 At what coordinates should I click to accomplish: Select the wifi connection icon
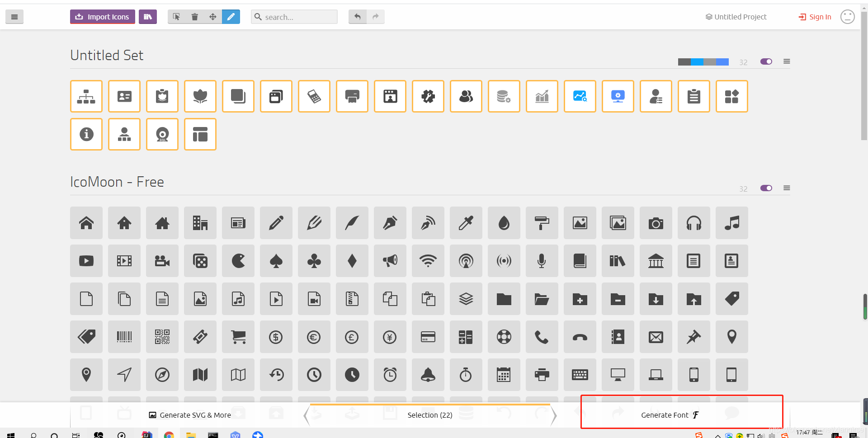click(x=428, y=261)
